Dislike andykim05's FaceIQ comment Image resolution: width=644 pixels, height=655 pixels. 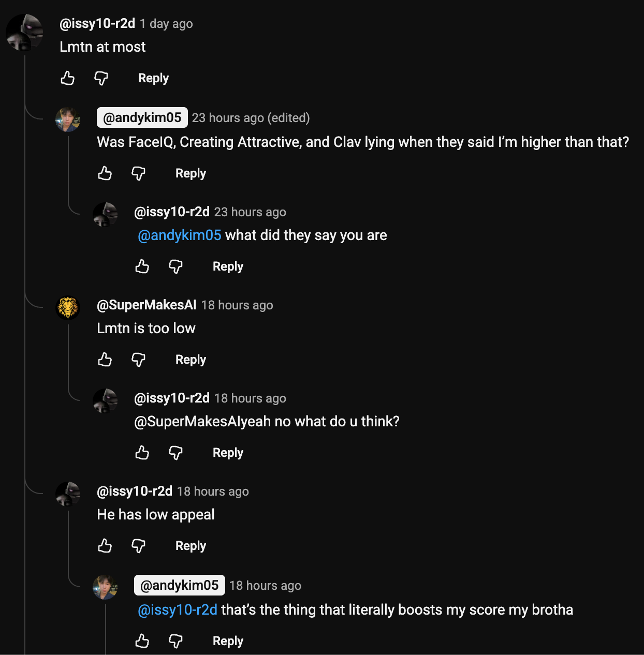click(138, 173)
